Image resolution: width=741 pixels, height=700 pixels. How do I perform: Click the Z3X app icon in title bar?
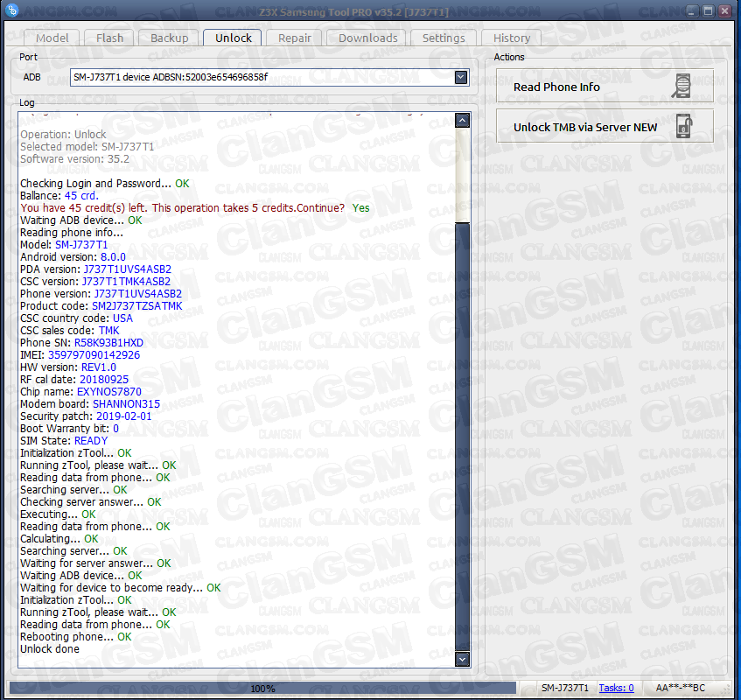click(12, 10)
